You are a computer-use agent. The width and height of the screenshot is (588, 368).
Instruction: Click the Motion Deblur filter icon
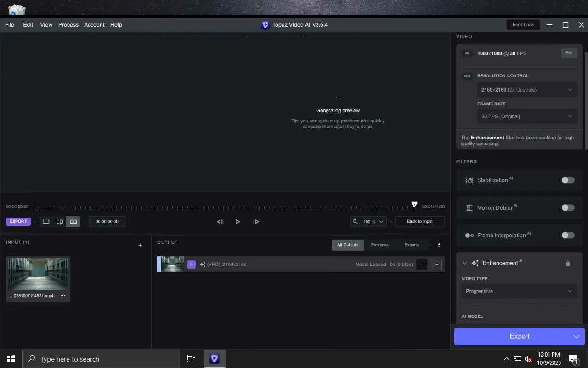tap(469, 208)
